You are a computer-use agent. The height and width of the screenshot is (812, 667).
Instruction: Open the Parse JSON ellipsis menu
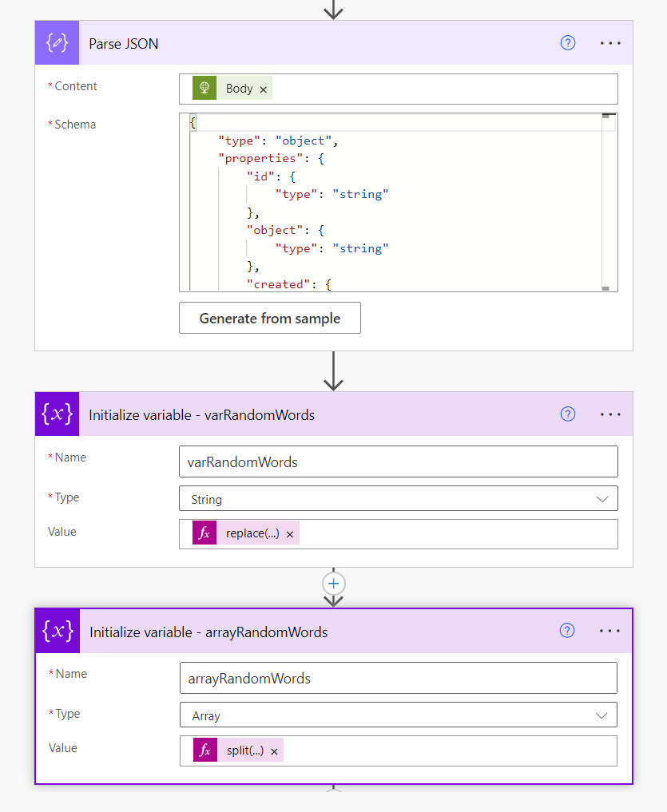coord(610,43)
